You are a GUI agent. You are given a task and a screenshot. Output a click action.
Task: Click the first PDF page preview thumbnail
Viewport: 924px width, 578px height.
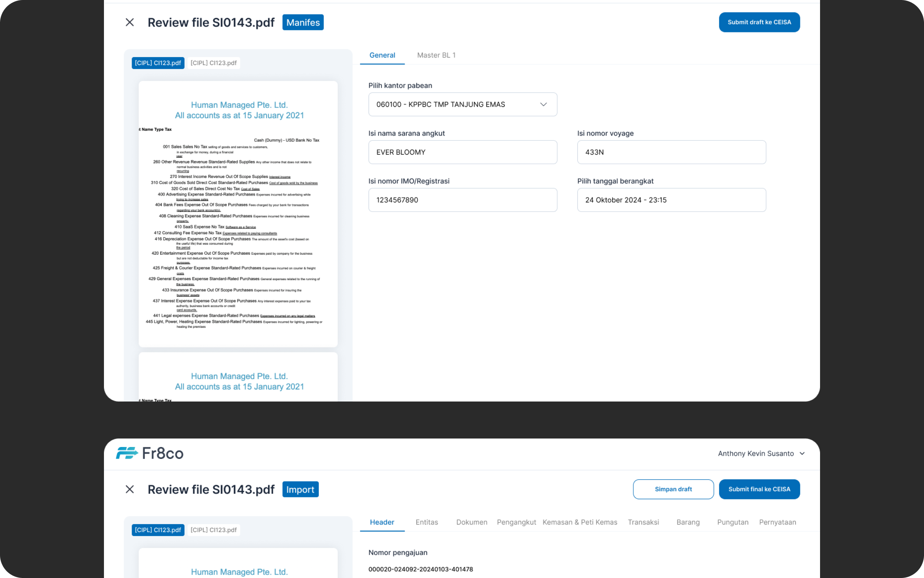click(238, 214)
